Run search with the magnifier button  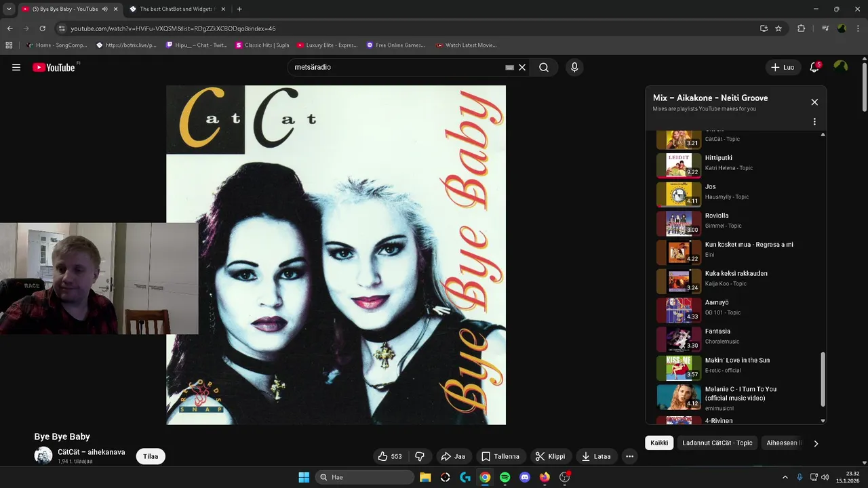click(x=544, y=67)
